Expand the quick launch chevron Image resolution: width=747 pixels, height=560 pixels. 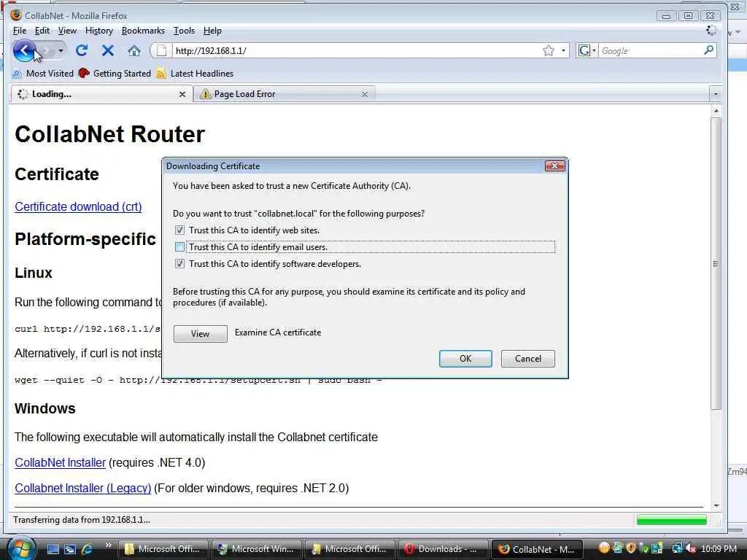(108, 545)
